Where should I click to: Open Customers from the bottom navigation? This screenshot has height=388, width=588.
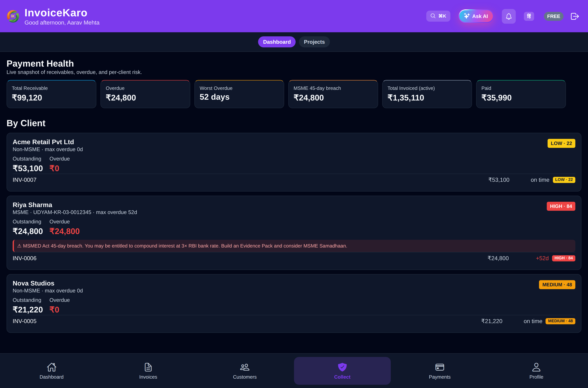coord(245,371)
